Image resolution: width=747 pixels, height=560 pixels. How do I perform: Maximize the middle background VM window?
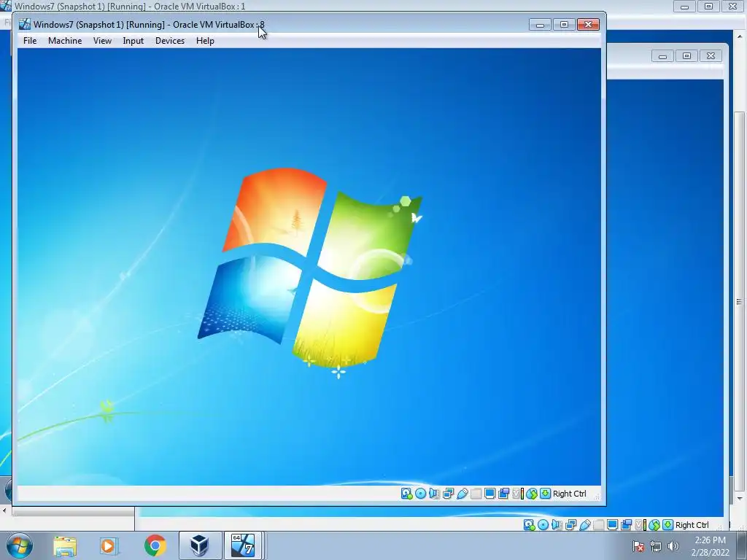click(686, 55)
